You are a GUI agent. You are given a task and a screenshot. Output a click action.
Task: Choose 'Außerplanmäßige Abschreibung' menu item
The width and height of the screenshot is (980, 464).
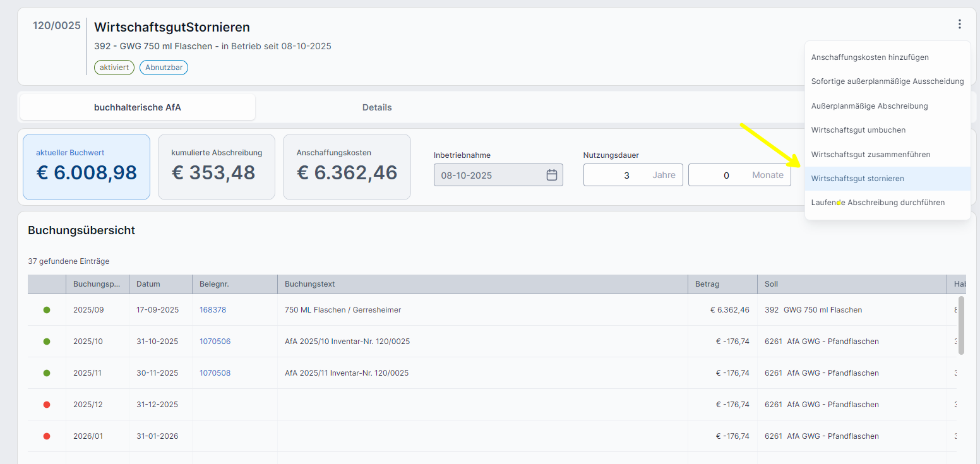pyautogui.click(x=869, y=106)
